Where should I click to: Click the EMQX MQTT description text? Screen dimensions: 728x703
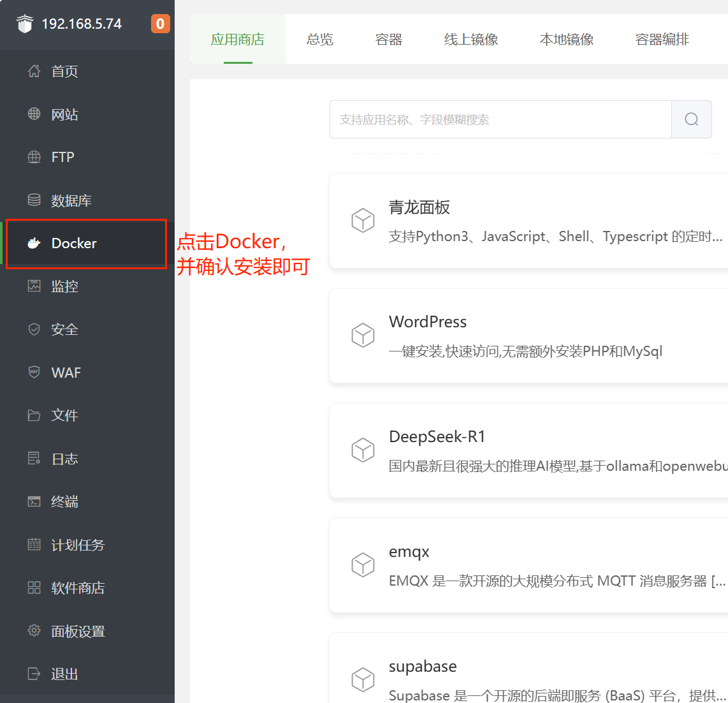coord(557,581)
